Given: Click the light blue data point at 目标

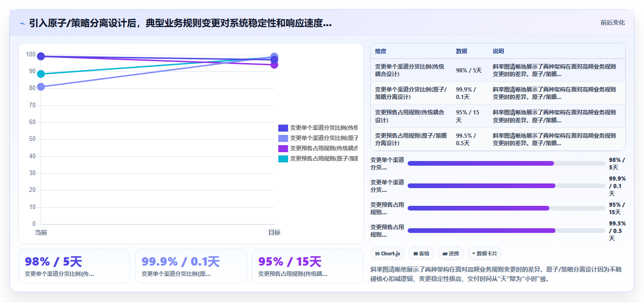Looking at the screenshot, I should click(274, 56).
